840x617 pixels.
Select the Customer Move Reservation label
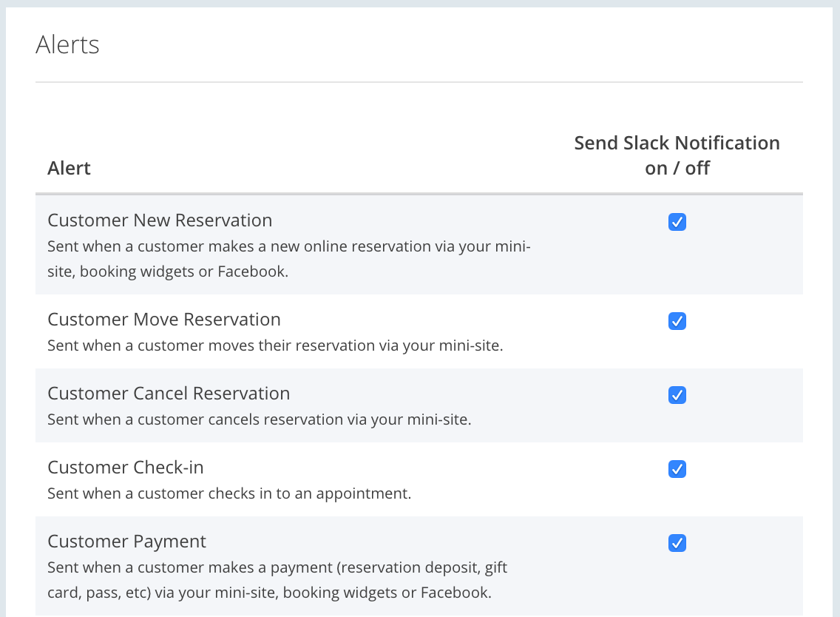[164, 320]
